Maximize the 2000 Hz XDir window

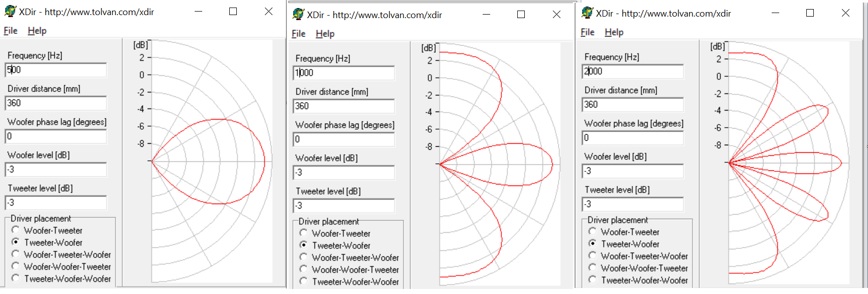coord(810,13)
